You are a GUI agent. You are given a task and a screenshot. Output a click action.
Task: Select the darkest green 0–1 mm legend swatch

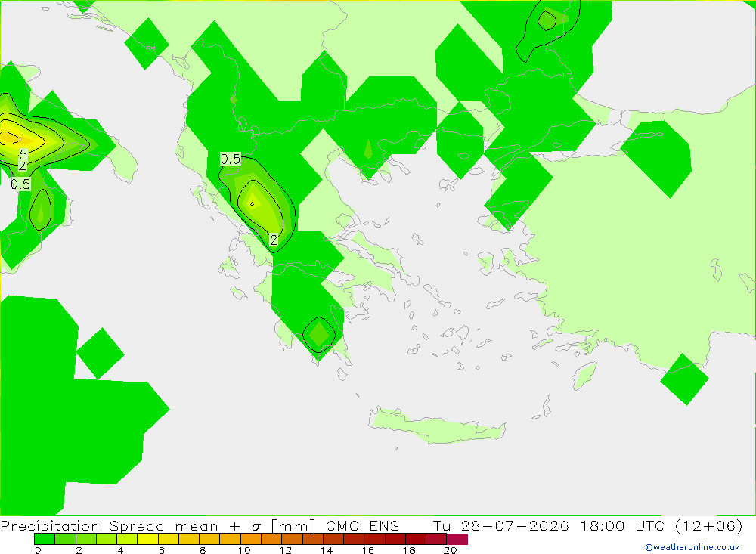pos(45,539)
